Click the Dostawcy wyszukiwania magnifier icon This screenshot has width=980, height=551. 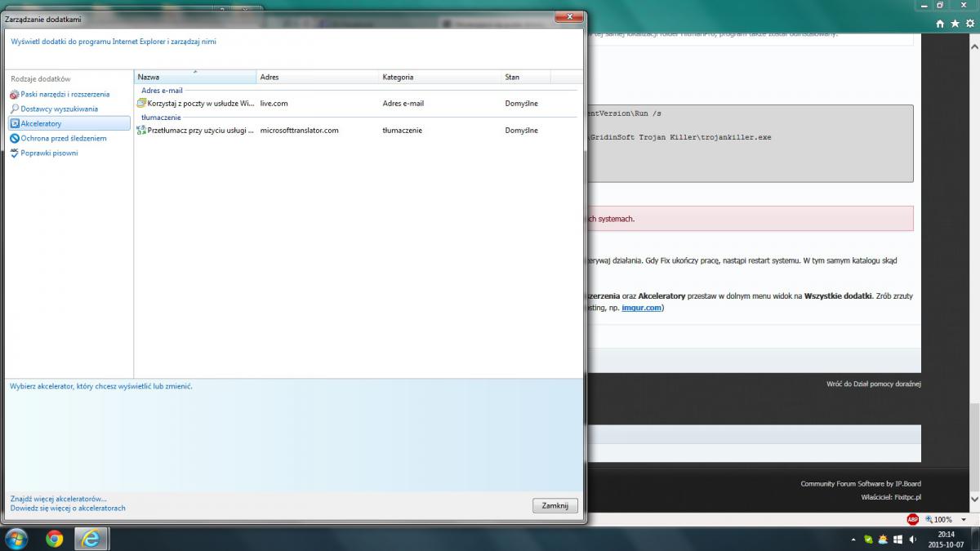tap(15, 109)
